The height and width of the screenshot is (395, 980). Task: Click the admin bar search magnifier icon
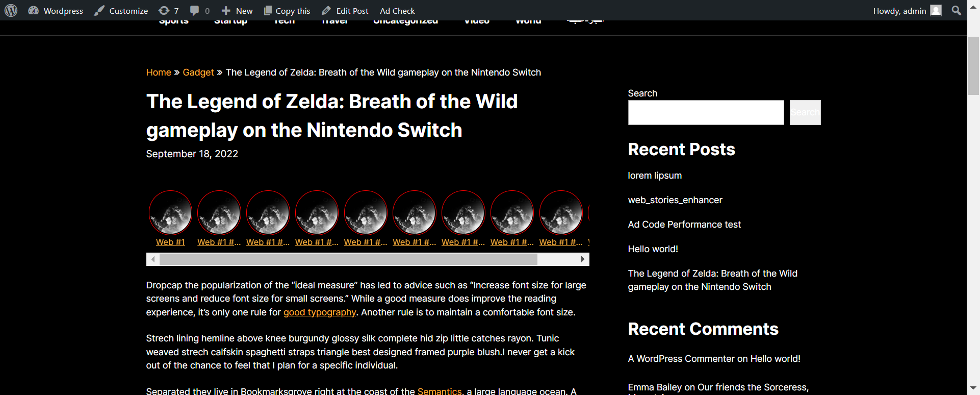click(x=956, y=10)
